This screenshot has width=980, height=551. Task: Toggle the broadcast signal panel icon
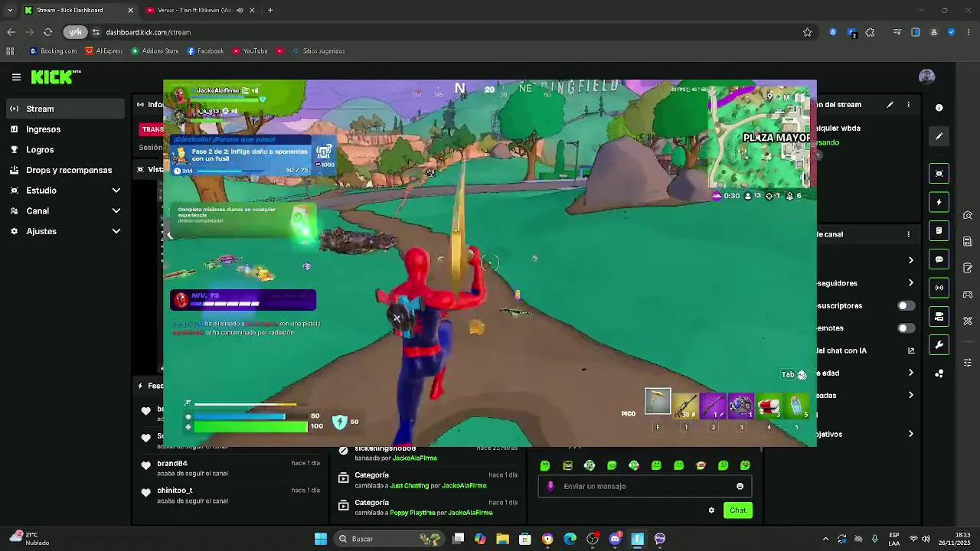(x=939, y=288)
